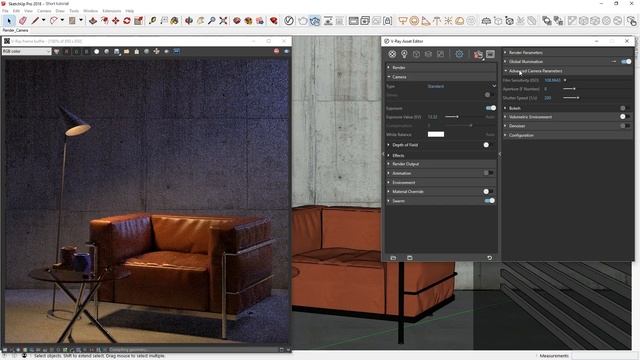This screenshot has width=640, height=360.
Task: Open the red ruby Extension Manager icon
Action: [x=274, y=20]
